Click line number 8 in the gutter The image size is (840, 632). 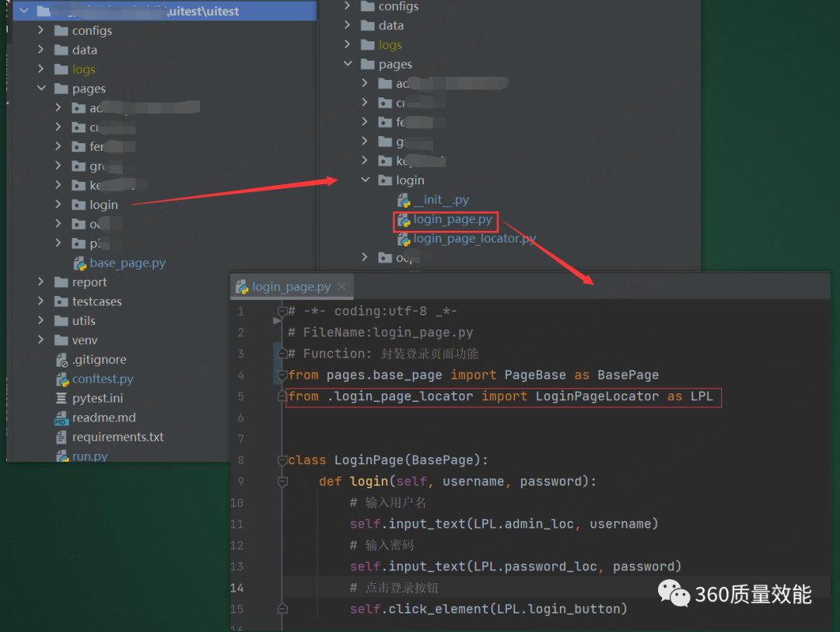(240, 460)
